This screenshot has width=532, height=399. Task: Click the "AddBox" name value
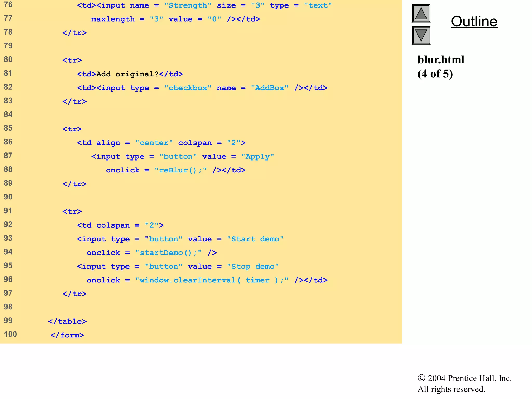[x=270, y=88]
